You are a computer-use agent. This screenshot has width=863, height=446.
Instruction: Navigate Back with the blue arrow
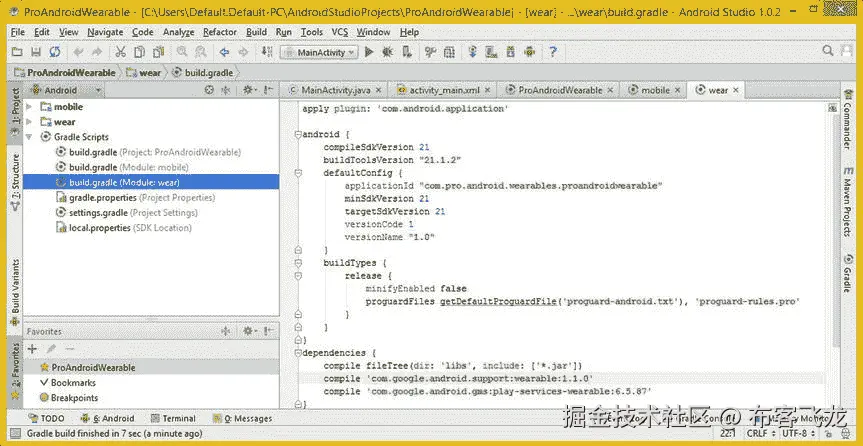point(224,52)
